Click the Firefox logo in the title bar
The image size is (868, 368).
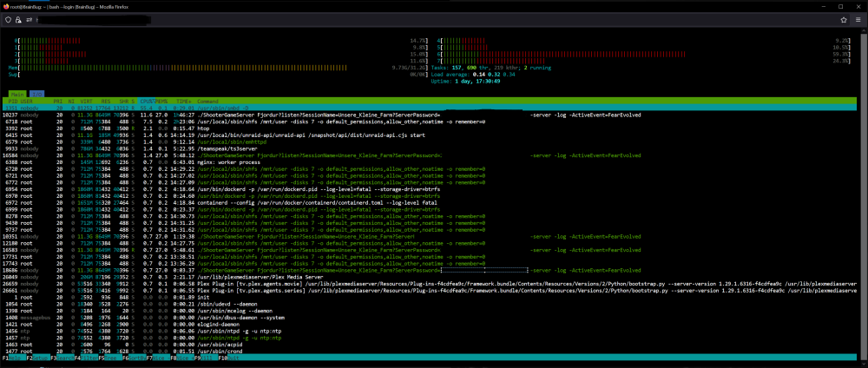click(x=5, y=6)
